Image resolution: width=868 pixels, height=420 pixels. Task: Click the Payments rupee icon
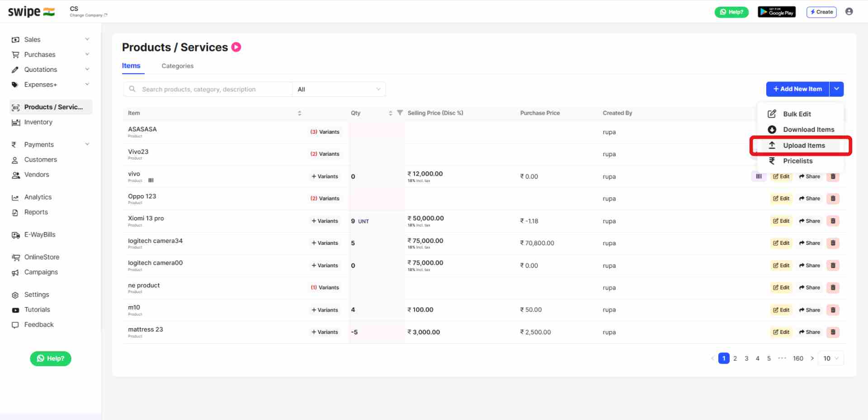tap(14, 145)
